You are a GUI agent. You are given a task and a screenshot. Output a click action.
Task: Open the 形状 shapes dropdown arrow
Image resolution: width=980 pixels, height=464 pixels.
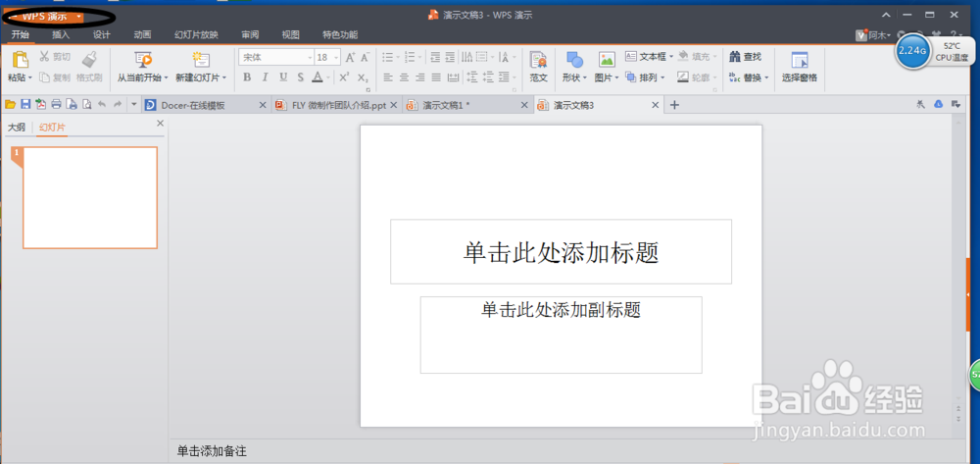tap(585, 78)
